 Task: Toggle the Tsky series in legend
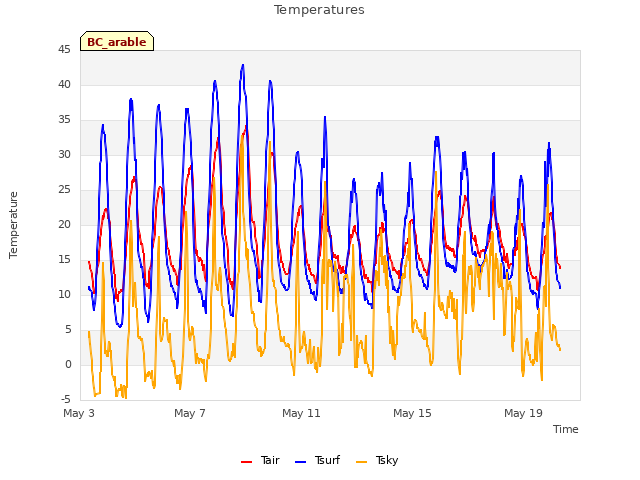[x=377, y=460]
